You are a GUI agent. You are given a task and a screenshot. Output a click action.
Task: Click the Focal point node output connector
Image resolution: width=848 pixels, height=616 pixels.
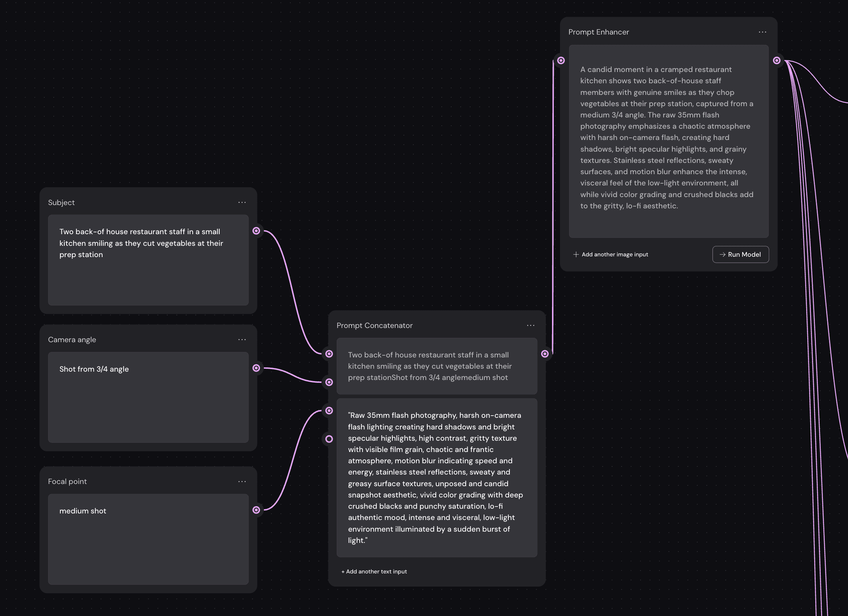(x=256, y=510)
